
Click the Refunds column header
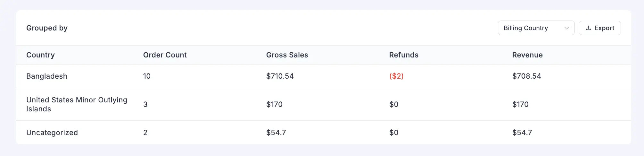tap(403, 55)
